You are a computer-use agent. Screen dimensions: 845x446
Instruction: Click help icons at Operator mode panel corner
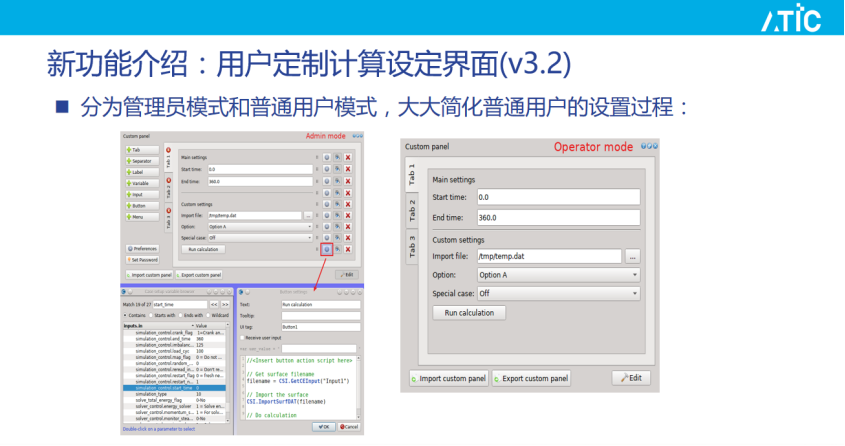pos(649,146)
